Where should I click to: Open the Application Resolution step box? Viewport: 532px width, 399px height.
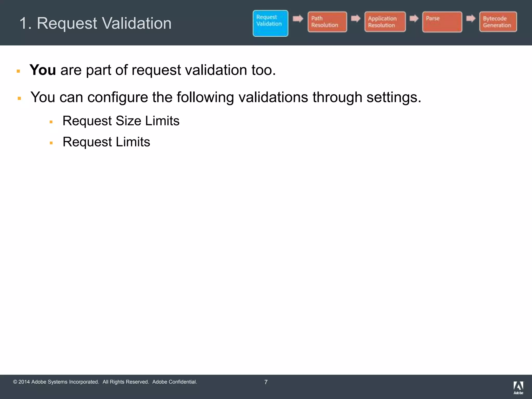[x=385, y=22]
